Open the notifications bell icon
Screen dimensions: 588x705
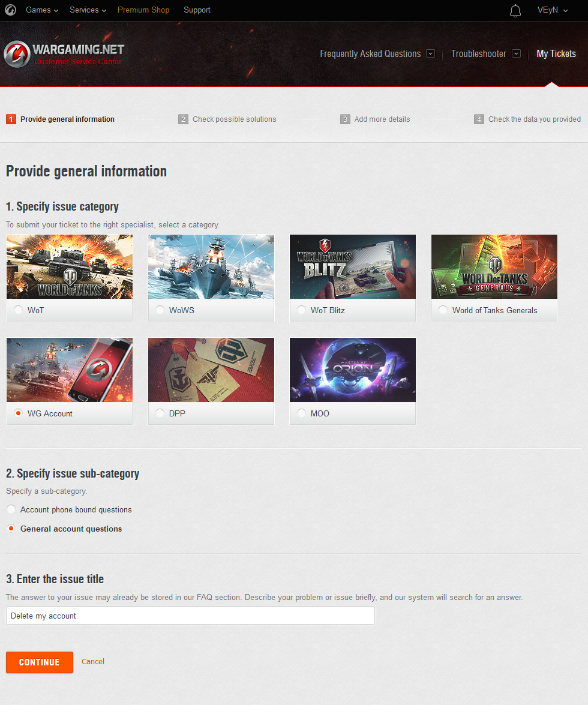tap(515, 11)
